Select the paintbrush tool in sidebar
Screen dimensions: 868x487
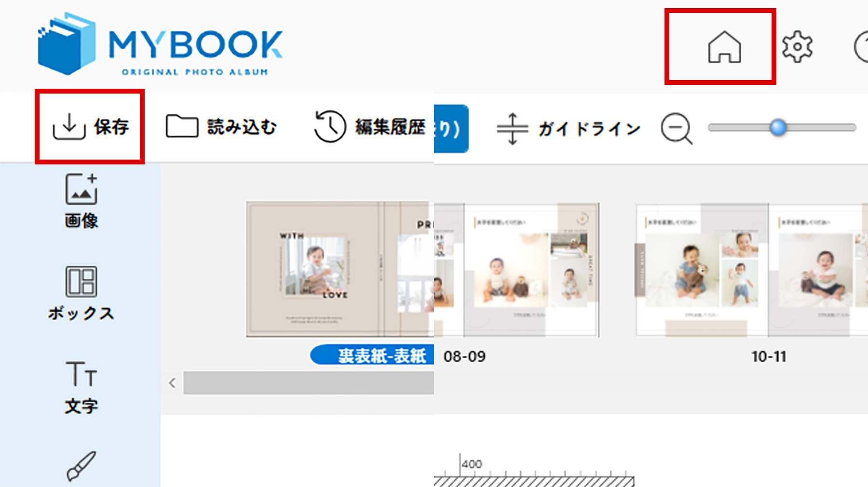(x=81, y=466)
